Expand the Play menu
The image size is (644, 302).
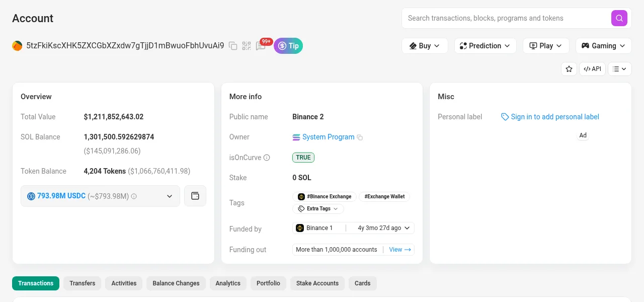546,46
